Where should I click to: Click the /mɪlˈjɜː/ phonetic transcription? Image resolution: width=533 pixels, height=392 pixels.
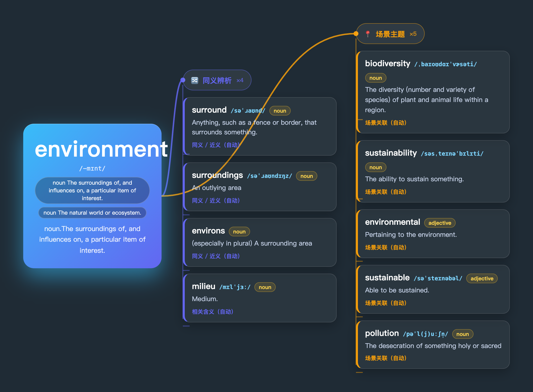click(x=235, y=287)
